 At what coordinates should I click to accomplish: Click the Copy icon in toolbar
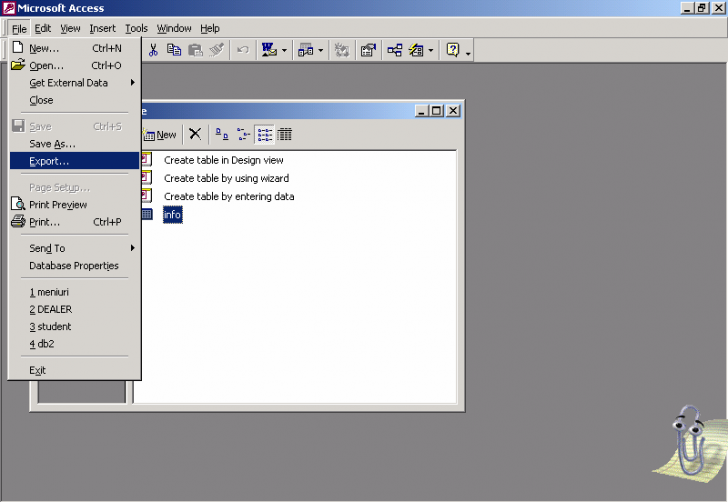pyautogui.click(x=175, y=50)
